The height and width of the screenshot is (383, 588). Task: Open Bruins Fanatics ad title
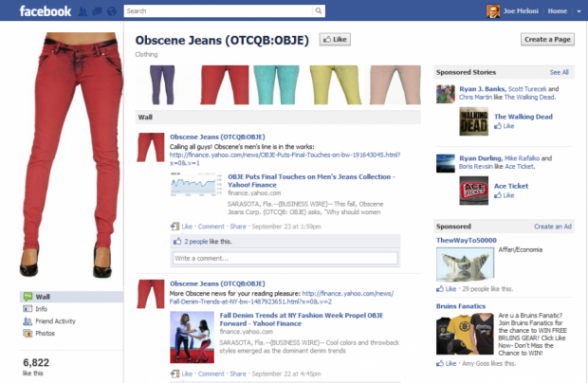461,306
